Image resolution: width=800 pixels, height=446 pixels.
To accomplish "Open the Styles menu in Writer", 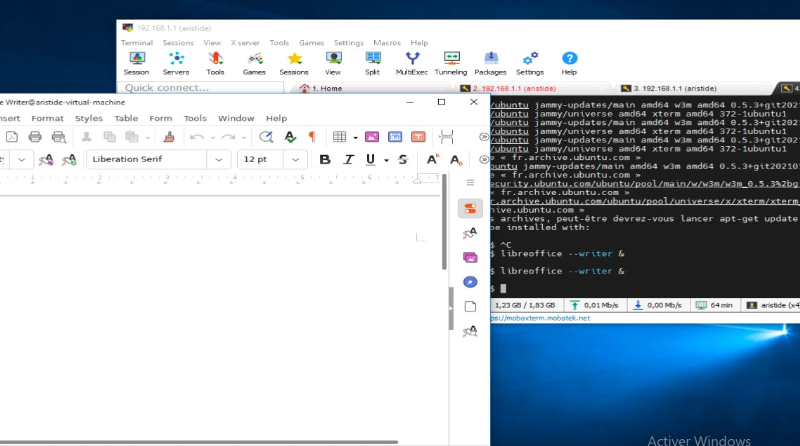I will 89,118.
